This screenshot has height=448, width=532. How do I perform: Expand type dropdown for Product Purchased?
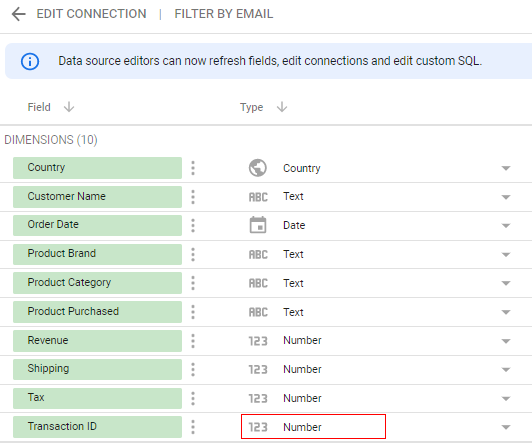click(506, 312)
